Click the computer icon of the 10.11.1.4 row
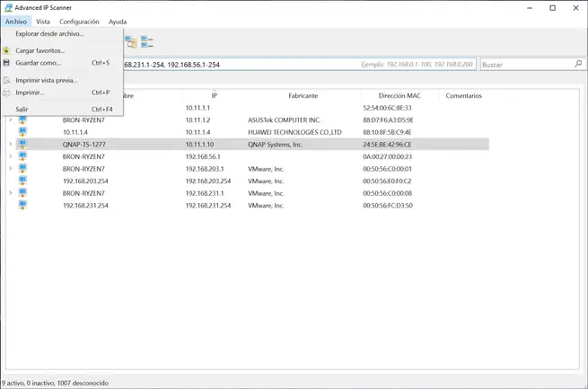Viewport: 588px width, 389px height. 22,132
